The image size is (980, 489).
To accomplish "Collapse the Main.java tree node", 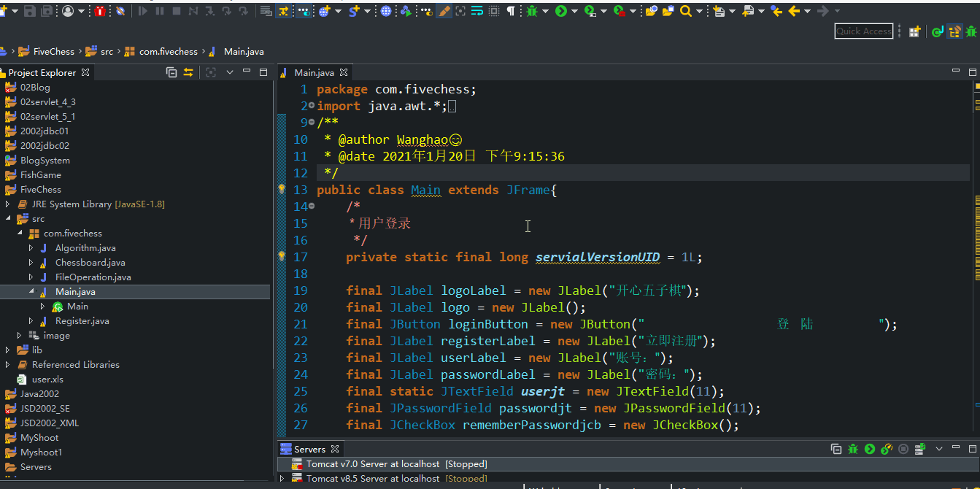I will (31, 292).
